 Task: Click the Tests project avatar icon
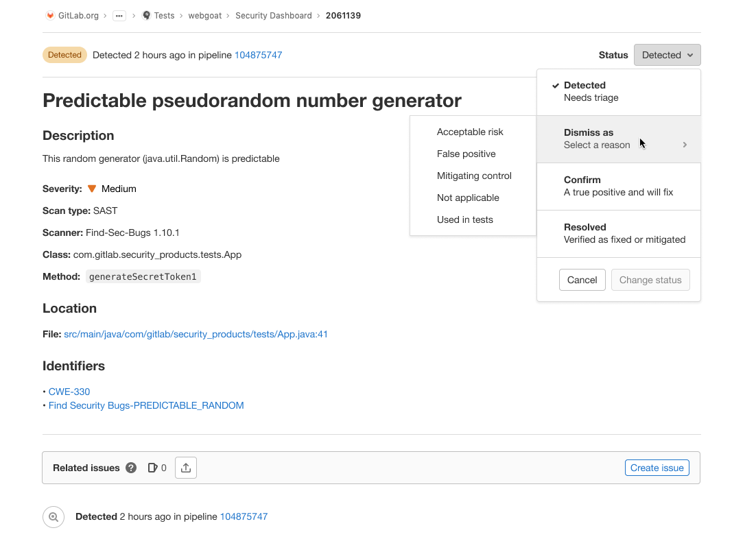(x=146, y=15)
